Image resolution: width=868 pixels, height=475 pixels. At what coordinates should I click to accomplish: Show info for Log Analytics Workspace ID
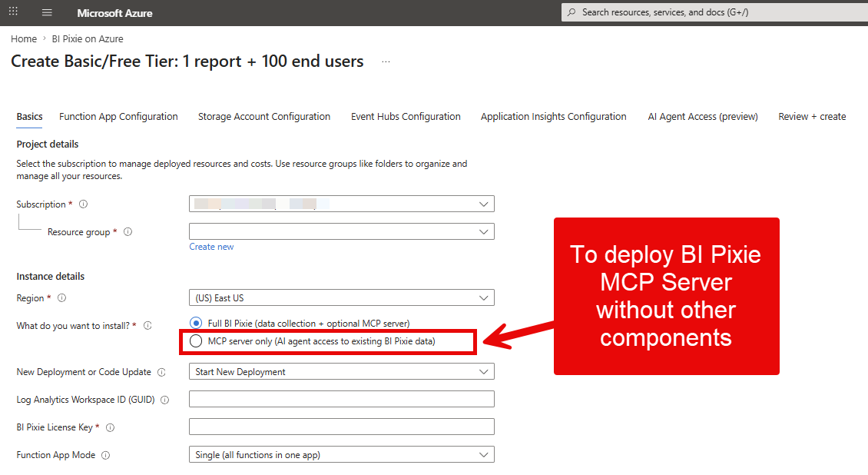(x=165, y=400)
